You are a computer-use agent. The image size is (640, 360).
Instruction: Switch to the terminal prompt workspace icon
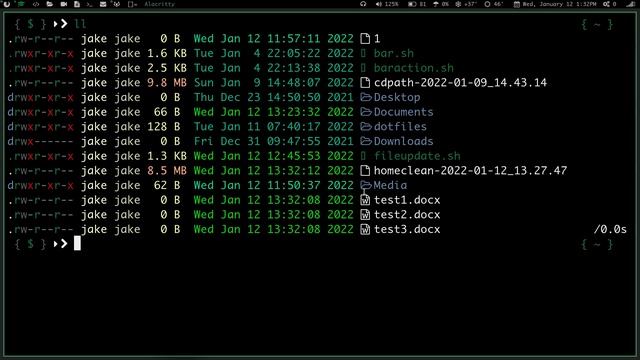click(x=89, y=4)
